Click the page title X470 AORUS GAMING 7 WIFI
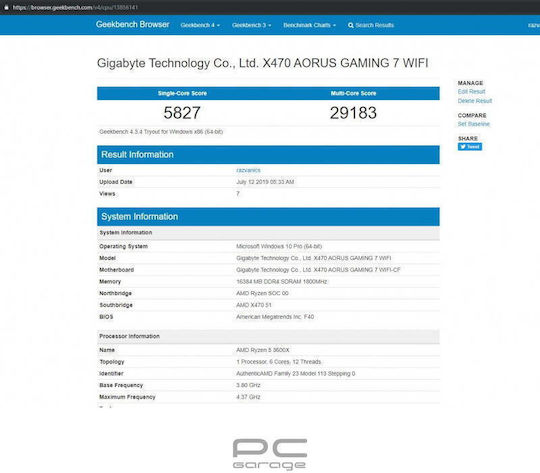540x473 pixels. click(262, 63)
